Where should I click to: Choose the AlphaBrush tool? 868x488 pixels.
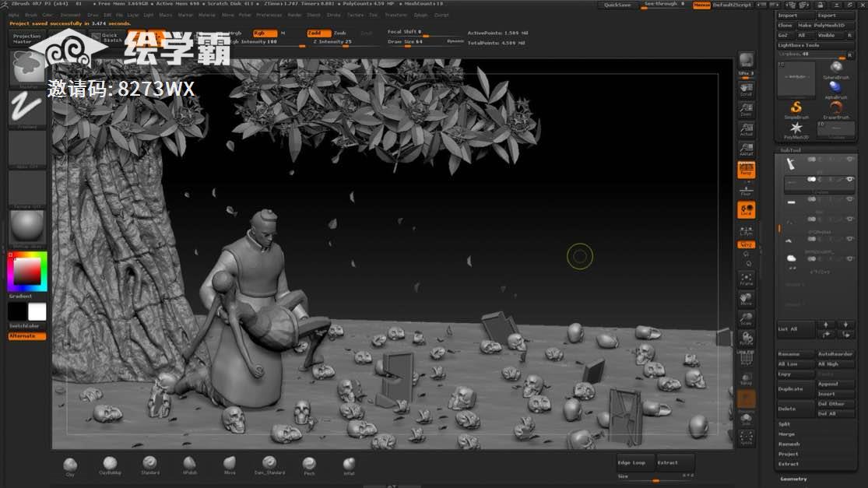(836, 90)
